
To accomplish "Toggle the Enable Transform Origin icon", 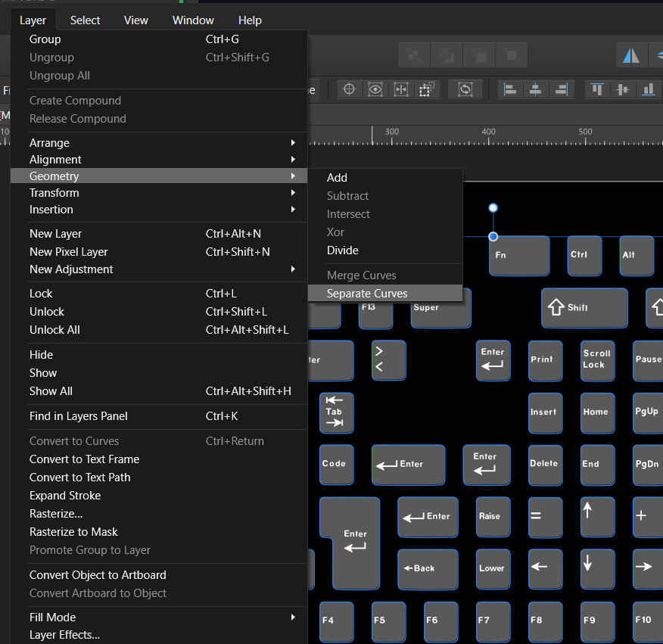I will click(349, 89).
